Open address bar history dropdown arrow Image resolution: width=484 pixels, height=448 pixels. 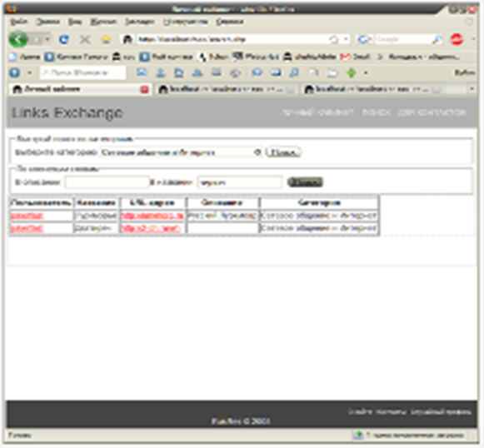click(x=346, y=39)
